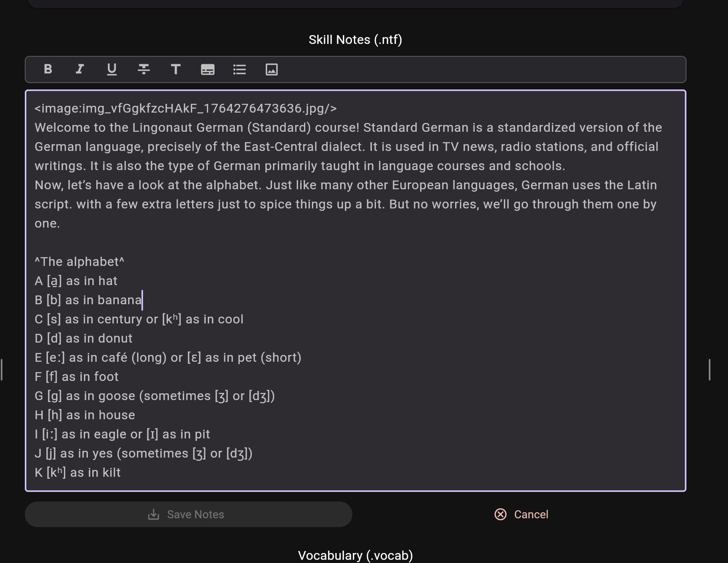Click the subtitle/caption formatting icon
Viewport: 728px width, 563px height.
tap(208, 69)
